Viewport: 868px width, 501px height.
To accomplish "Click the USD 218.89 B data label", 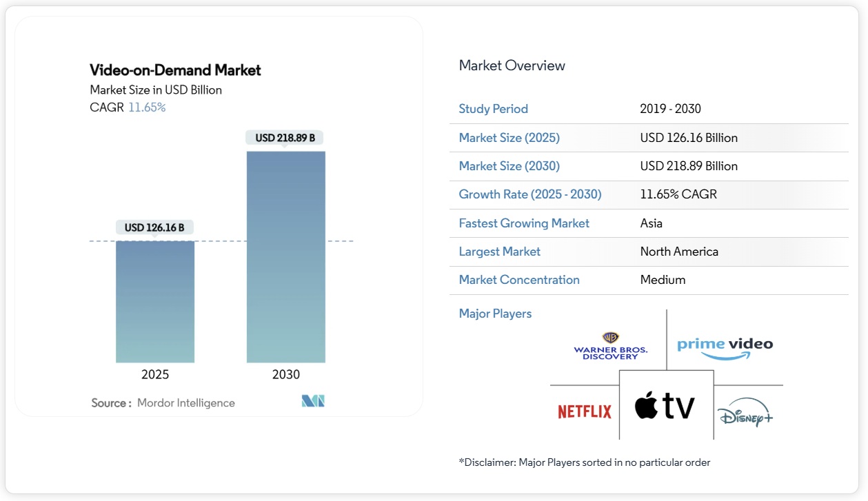I will 285,137.
